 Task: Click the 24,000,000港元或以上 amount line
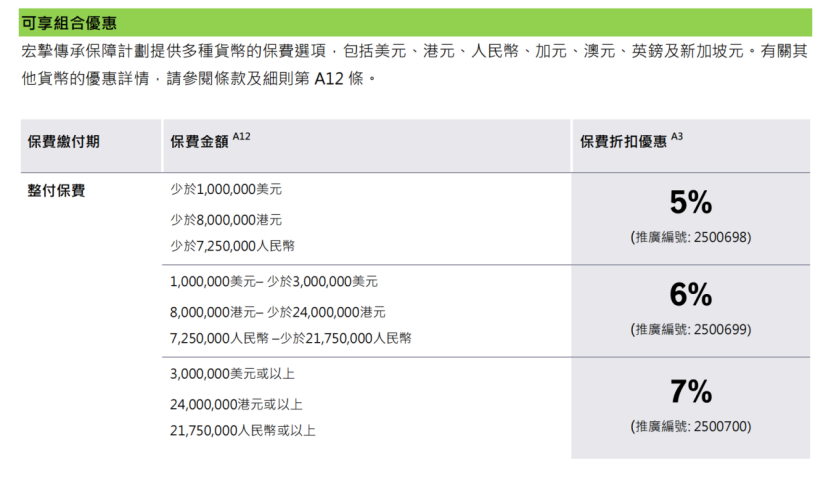(x=236, y=404)
